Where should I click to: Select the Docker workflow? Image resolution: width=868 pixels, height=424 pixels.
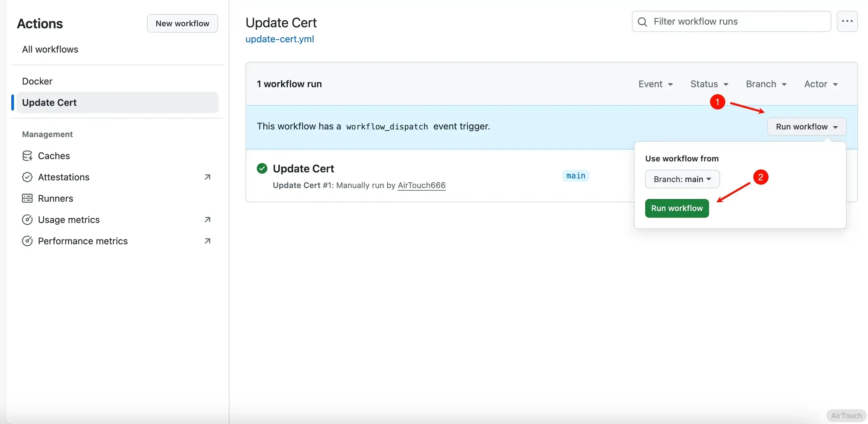pos(37,81)
